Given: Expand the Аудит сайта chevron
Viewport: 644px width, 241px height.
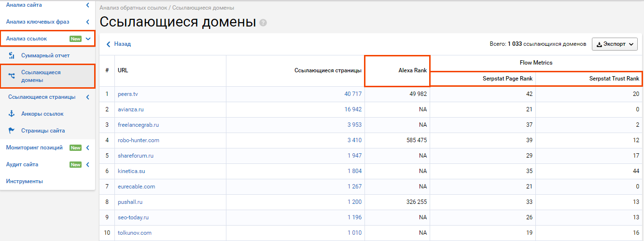Looking at the screenshot, I should click(87, 164).
